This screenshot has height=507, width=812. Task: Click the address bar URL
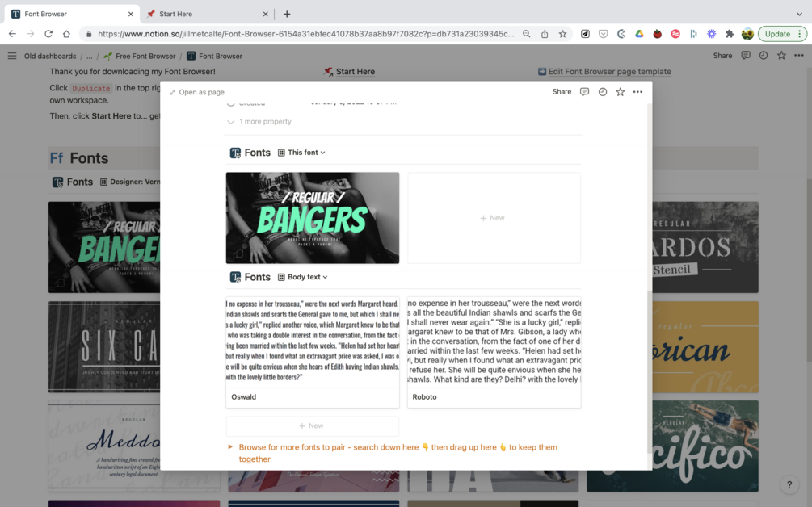(305, 34)
